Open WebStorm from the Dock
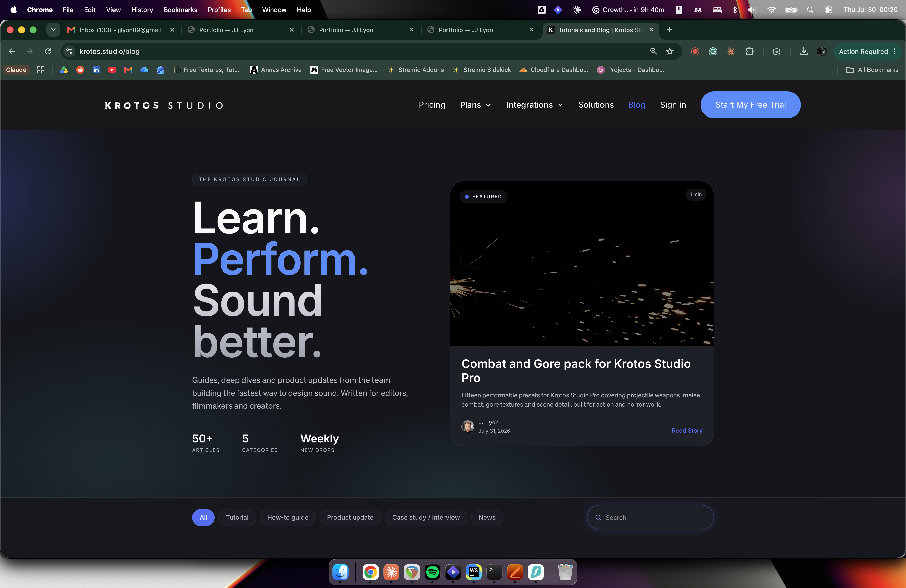The width and height of the screenshot is (906, 588). 474,572
